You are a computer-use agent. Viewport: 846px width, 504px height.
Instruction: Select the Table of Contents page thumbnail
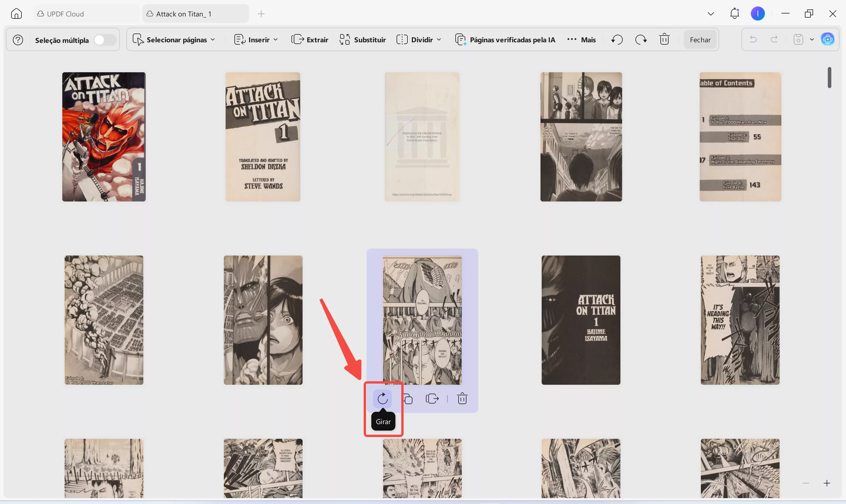740,137
